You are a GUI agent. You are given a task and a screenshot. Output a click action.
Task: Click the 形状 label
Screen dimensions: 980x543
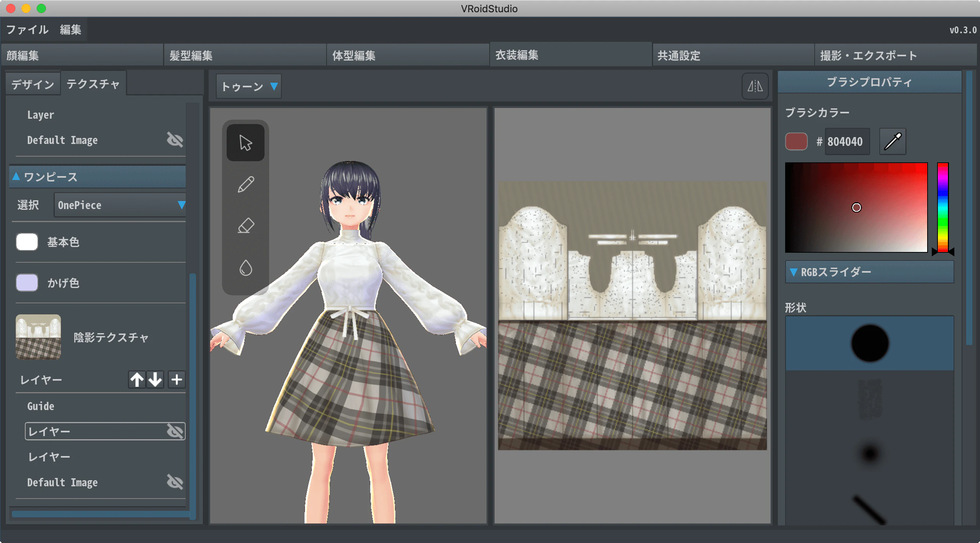coord(795,307)
